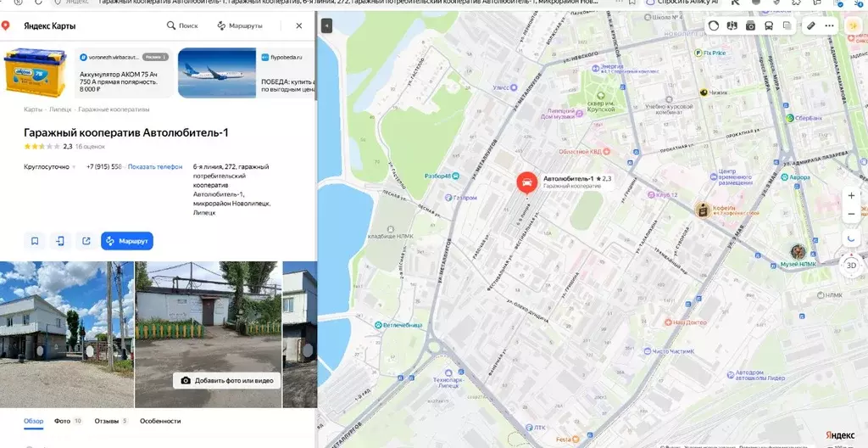
Task: Toggle the 3D map tilt button
Action: click(x=851, y=265)
